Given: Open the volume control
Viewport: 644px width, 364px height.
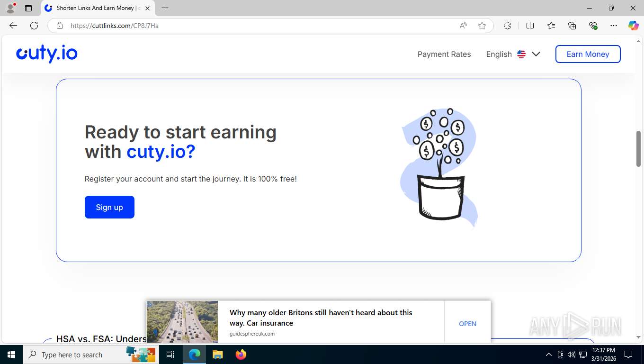Looking at the screenshot, I should 571,355.
